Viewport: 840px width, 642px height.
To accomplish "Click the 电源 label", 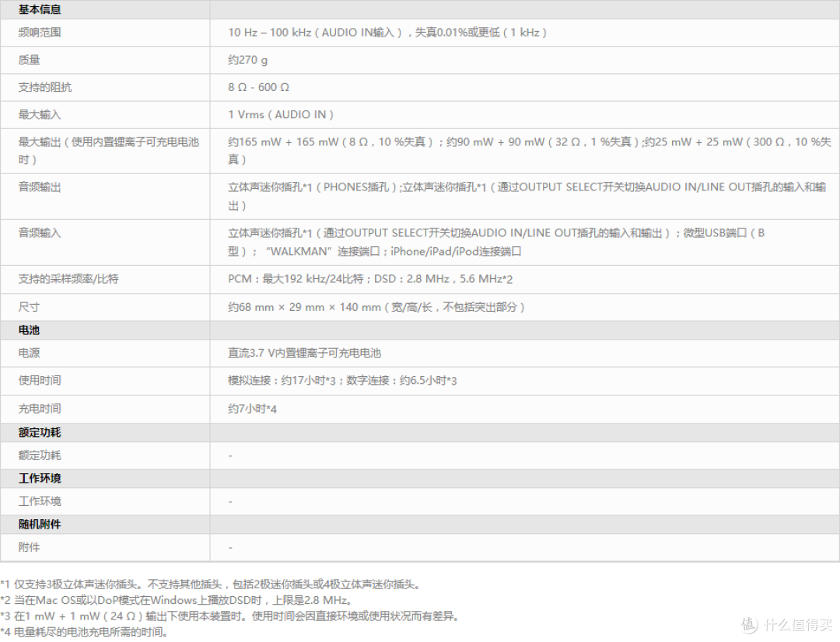I will 29,354.
